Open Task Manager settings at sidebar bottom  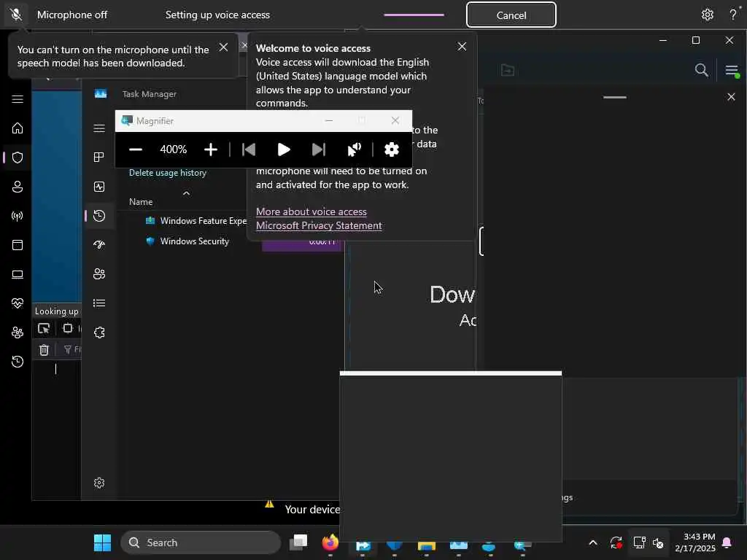99,483
